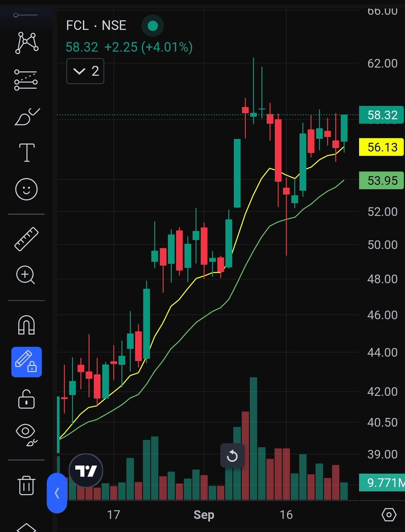
Task: Open the emoji icons tool
Action: pyautogui.click(x=27, y=190)
